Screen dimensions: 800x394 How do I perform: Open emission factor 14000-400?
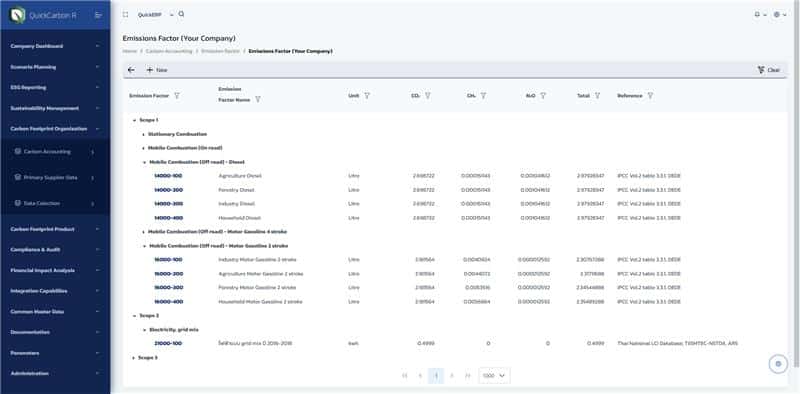tap(168, 218)
